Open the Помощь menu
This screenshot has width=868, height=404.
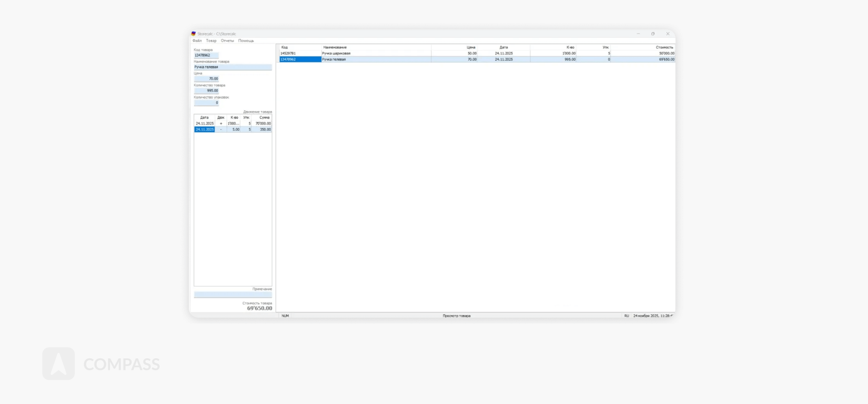coord(246,41)
